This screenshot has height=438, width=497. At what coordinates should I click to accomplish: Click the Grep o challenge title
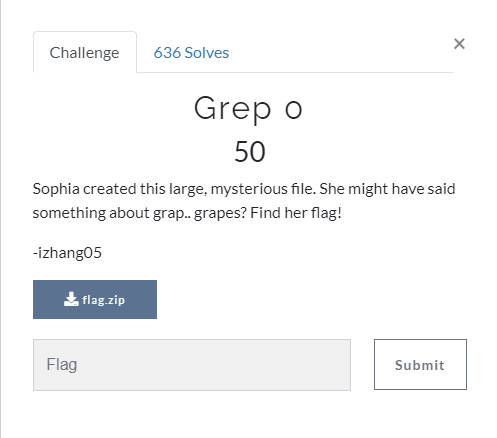click(248, 109)
